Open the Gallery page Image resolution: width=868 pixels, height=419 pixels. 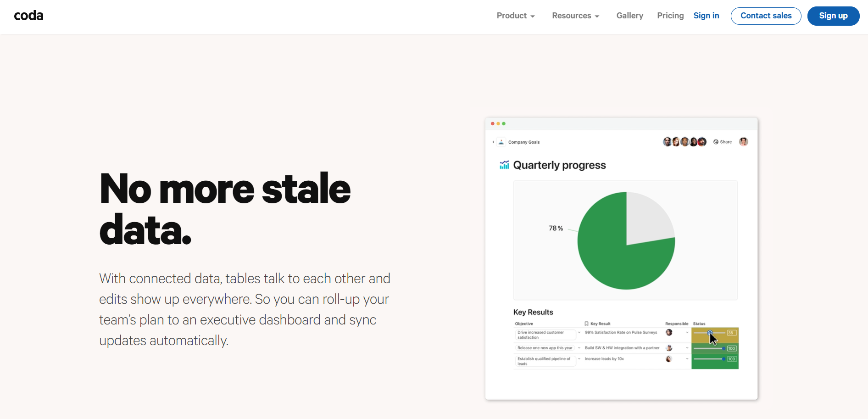coord(629,16)
